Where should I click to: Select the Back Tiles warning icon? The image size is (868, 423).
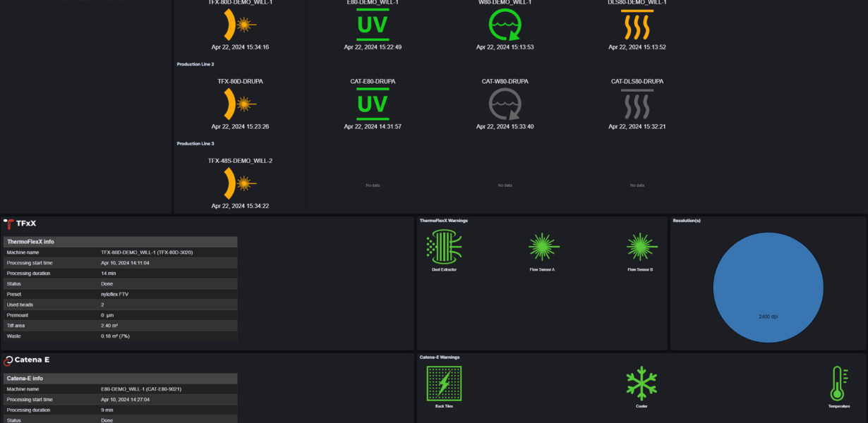click(444, 384)
